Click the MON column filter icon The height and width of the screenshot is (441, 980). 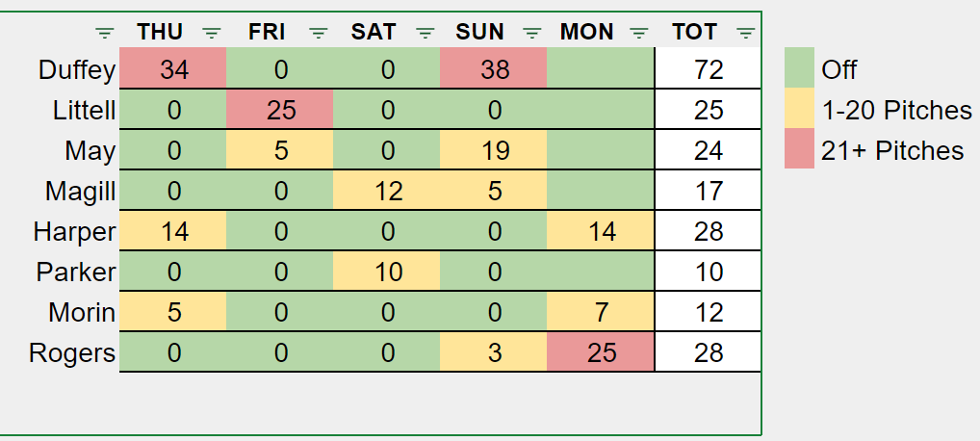coord(638,33)
